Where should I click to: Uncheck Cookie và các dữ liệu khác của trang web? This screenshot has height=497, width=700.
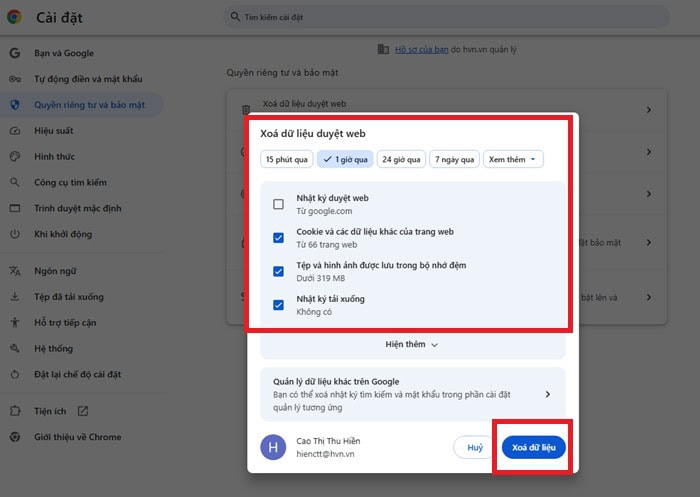point(278,238)
